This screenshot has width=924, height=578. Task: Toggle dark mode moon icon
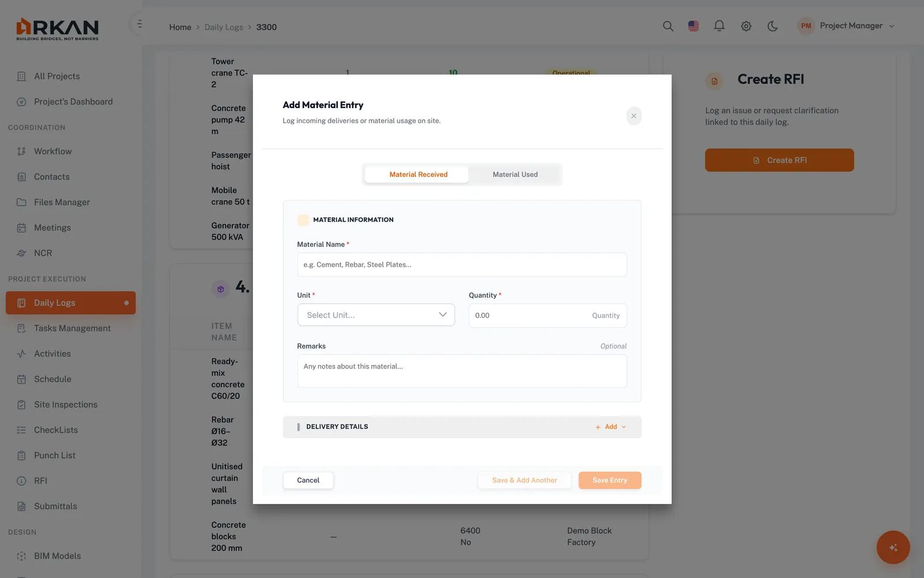tap(773, 26)
